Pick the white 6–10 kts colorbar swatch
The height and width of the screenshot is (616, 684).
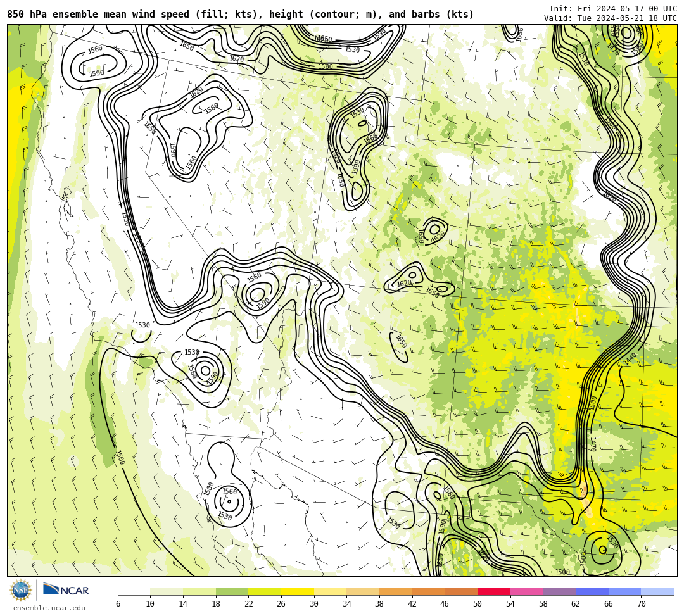pos(134,591)
